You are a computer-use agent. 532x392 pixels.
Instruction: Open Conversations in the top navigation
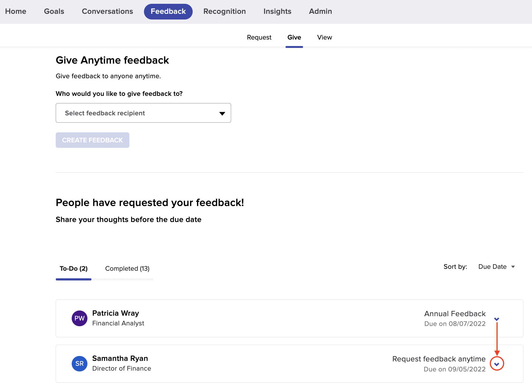(107, 11)
